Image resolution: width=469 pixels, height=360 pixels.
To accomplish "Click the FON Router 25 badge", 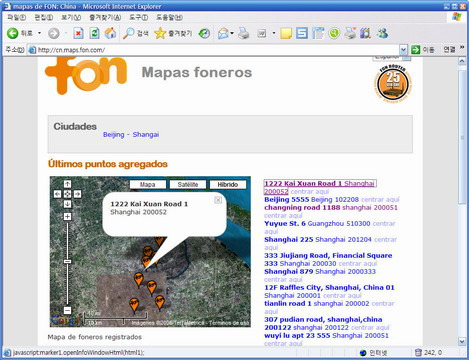I will (x=393, y=84).
